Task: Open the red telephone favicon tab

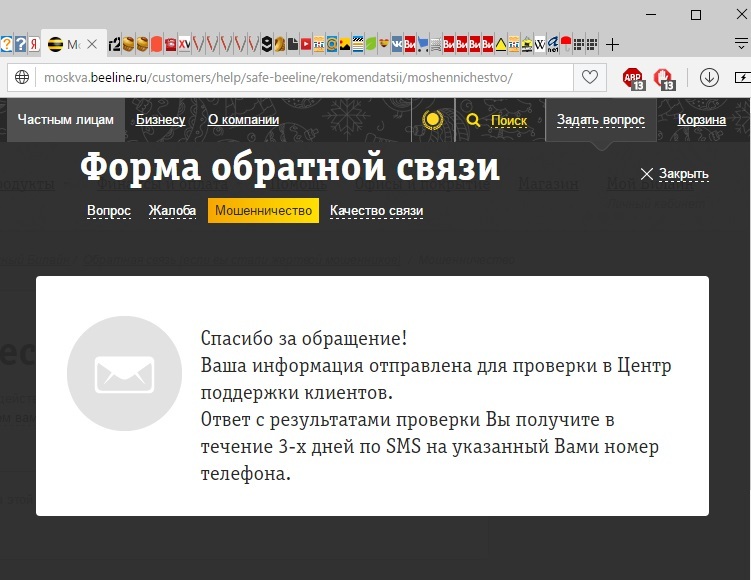Action: [x=170, y=45]
